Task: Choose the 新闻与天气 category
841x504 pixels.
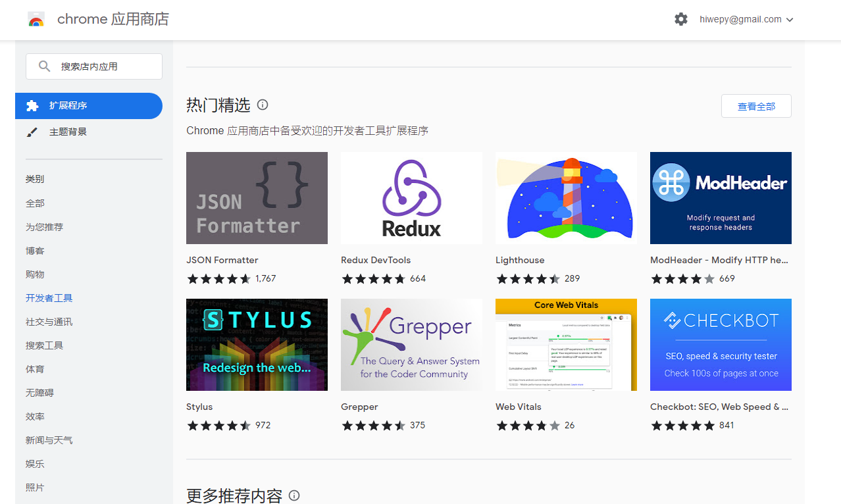Action: point(49,440)
